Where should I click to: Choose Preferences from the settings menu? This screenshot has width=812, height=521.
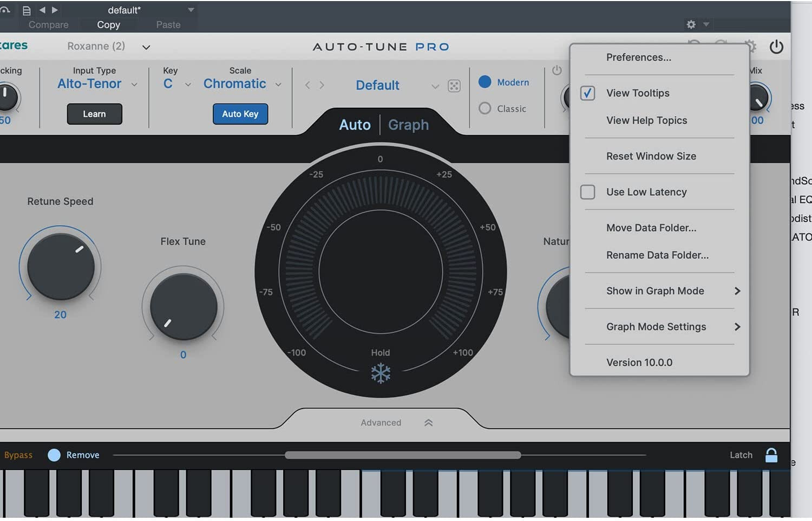[x=639, y=57]
